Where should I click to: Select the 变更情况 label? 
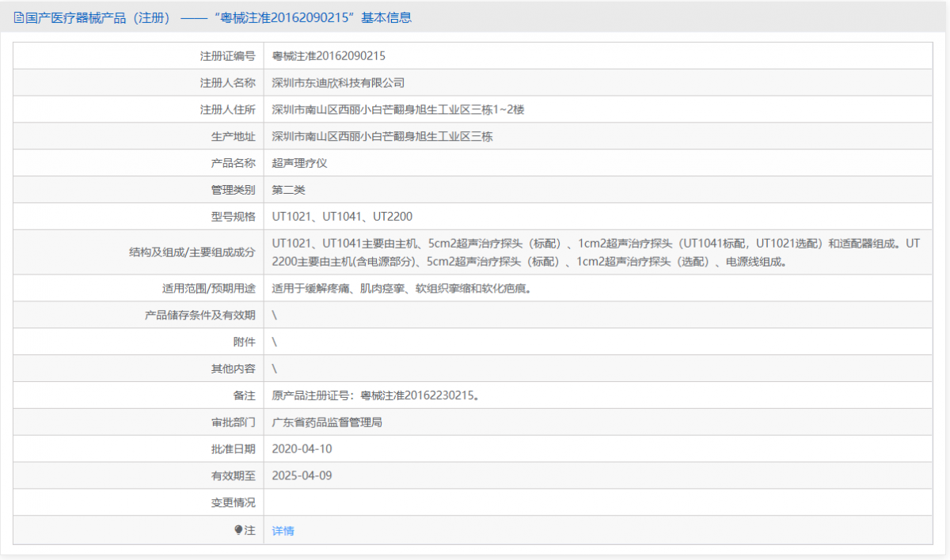click(x=234, y=503)
